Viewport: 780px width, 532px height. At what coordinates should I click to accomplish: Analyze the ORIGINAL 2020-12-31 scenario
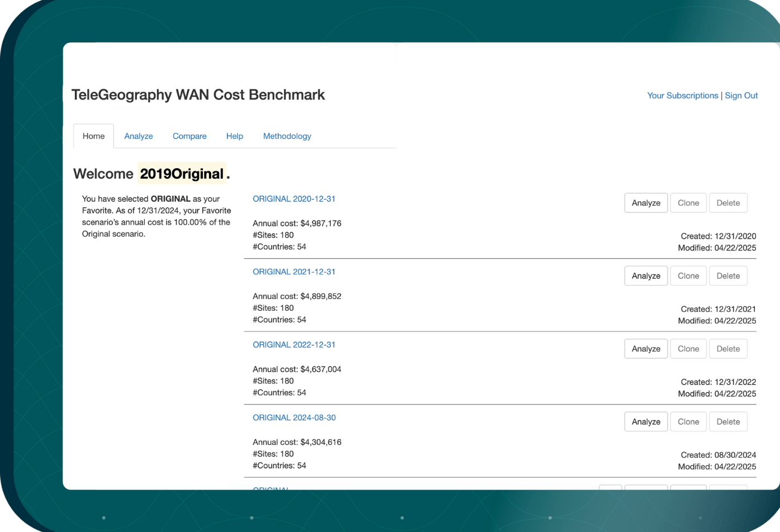[645, 203]
